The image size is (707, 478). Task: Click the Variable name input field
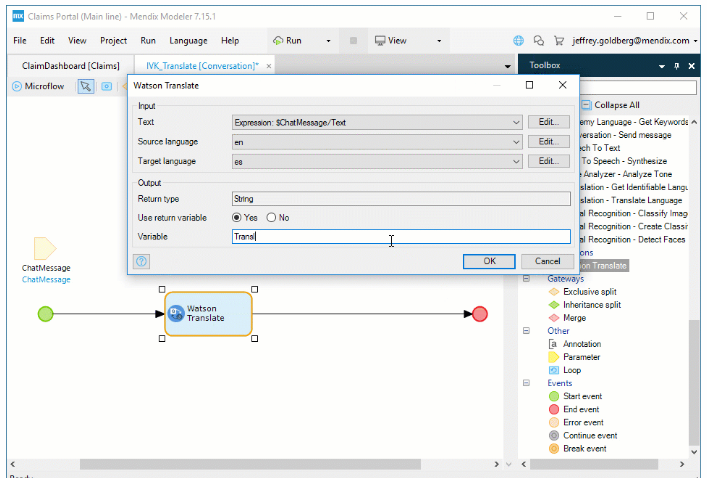click(401, 237)
